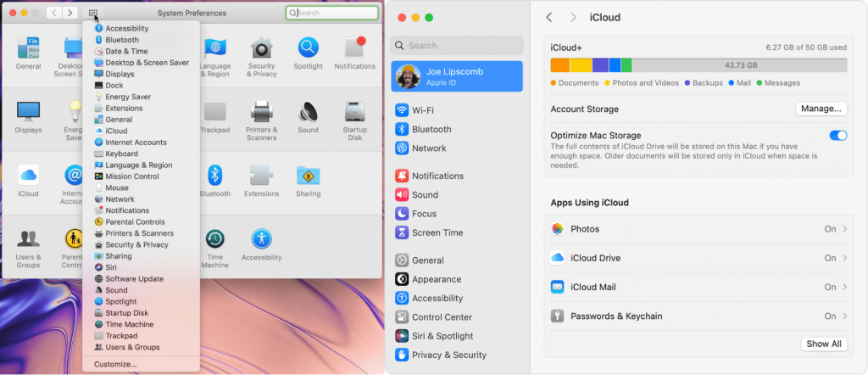Click the Backups purple storage segment
Image resolution: width=868 pixels, height=375 pixels.
point(601,64)
